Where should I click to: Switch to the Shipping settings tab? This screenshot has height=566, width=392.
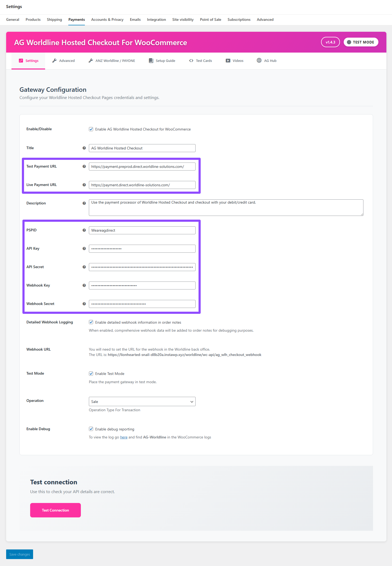(54, 20)
